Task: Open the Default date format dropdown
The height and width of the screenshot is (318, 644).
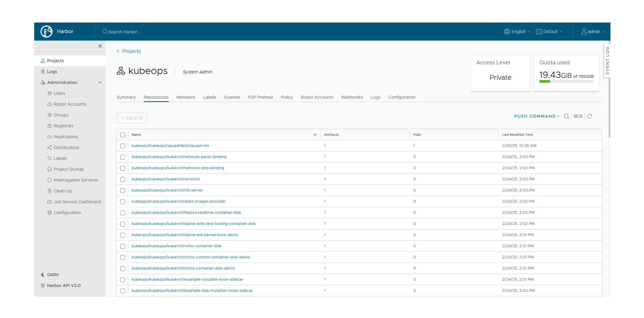Action: (x=549, y=32)
